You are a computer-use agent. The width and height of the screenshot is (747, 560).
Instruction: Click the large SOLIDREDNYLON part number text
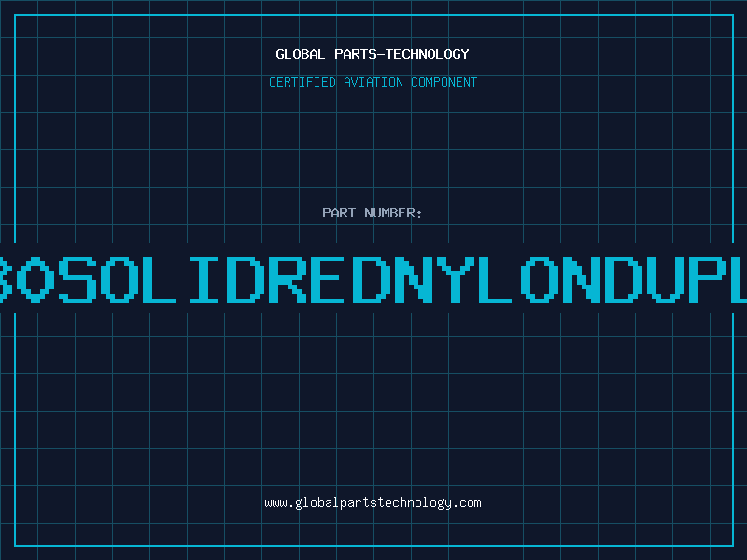click(x=373, y=279)
